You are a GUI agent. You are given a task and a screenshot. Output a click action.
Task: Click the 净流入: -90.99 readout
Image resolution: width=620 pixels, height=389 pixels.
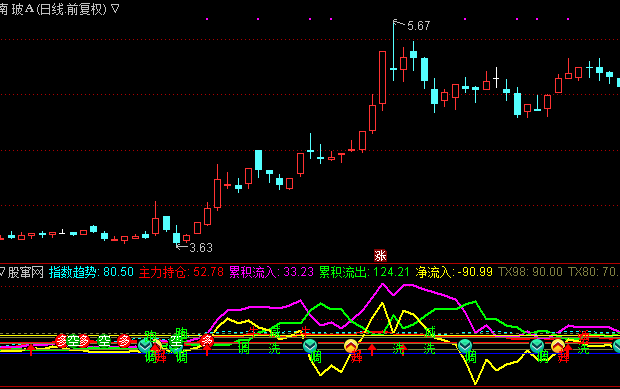point(454,272)
